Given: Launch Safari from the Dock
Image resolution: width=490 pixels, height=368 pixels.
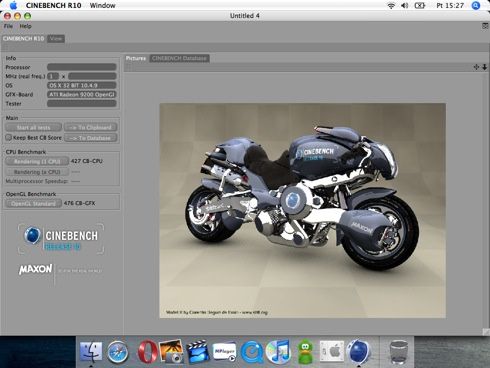Looking at the screenshot, I should point(118,352).
